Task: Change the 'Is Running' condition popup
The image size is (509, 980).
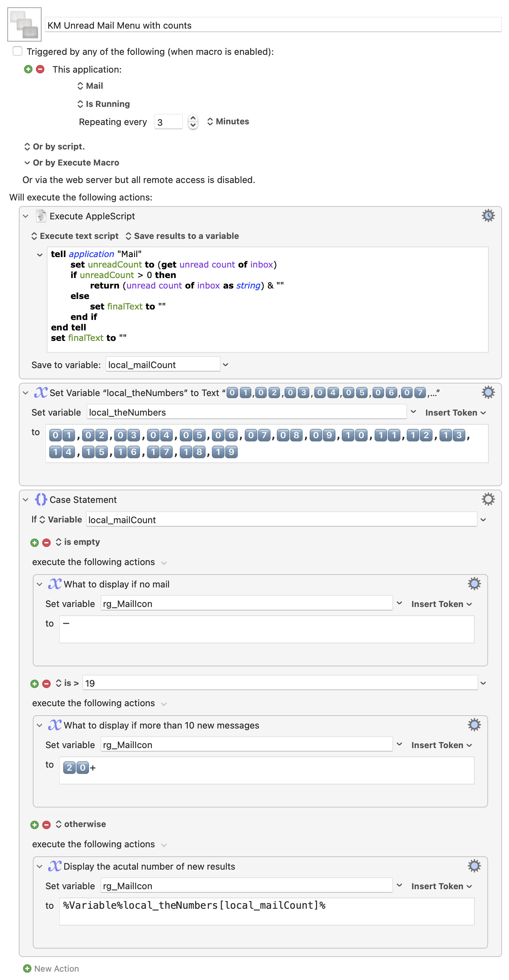Action: 103,104
